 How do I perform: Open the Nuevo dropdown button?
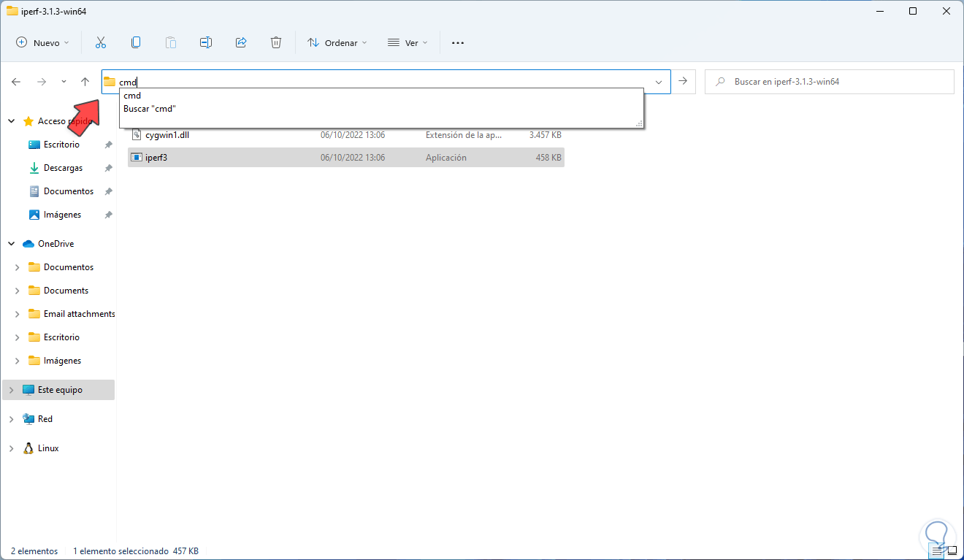tap(43, 43)
